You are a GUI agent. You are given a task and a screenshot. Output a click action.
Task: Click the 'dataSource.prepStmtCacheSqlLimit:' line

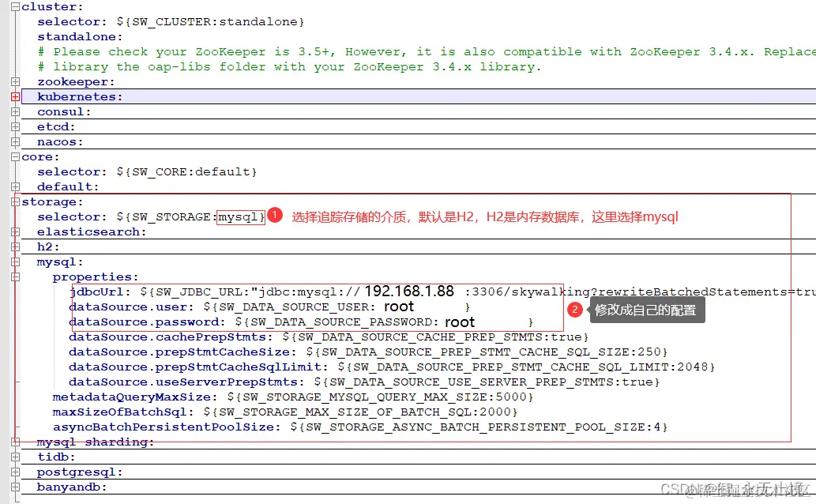(392, 367)
